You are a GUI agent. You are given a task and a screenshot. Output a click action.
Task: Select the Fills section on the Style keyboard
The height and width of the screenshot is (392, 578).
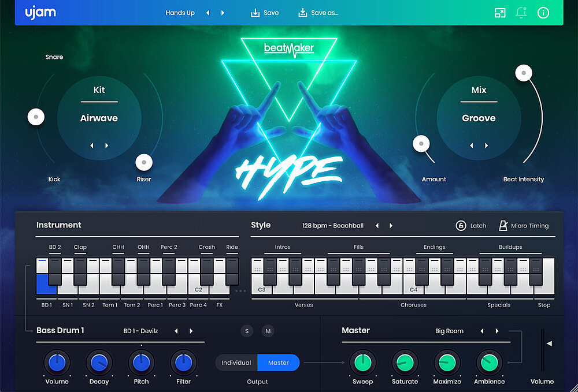[358, 247]
